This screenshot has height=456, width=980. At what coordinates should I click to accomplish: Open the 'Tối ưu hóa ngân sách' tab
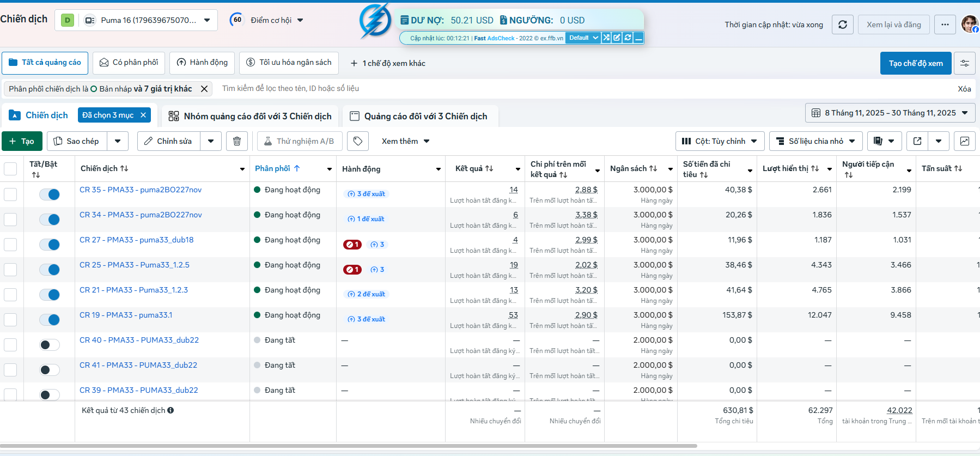(289, 63)
